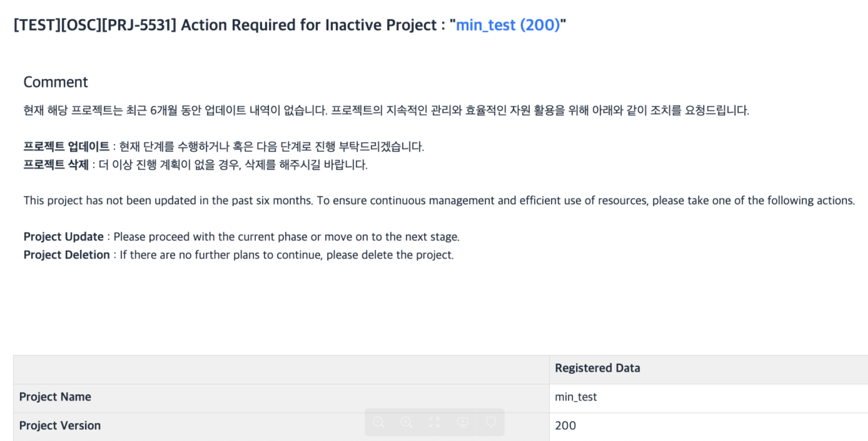Select the "Project Version" row label
Image resolution: width=868 pixels, height=441 pixels.
(x=60, y=426)
